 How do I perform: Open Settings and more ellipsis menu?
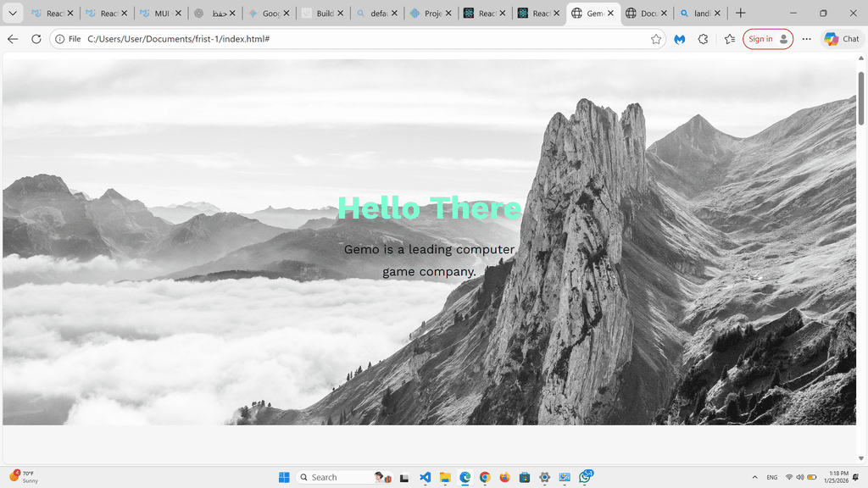(806, 39)
